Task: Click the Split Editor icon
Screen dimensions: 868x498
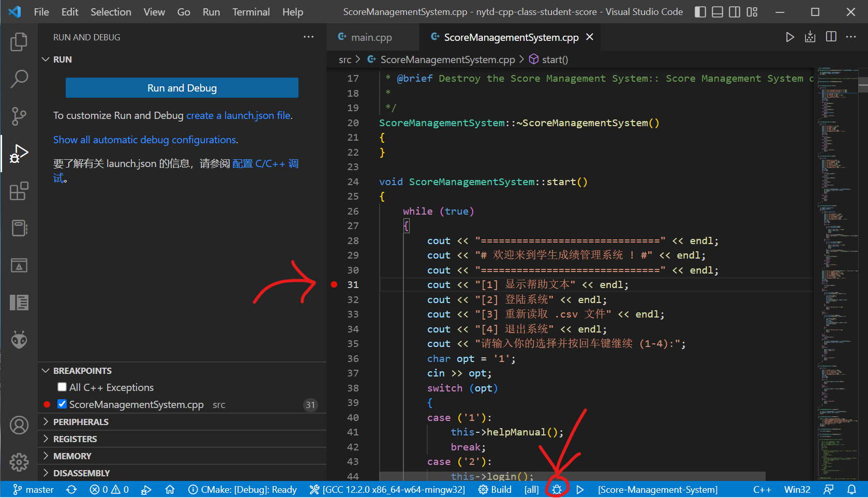Action: [x=831, y=37]
